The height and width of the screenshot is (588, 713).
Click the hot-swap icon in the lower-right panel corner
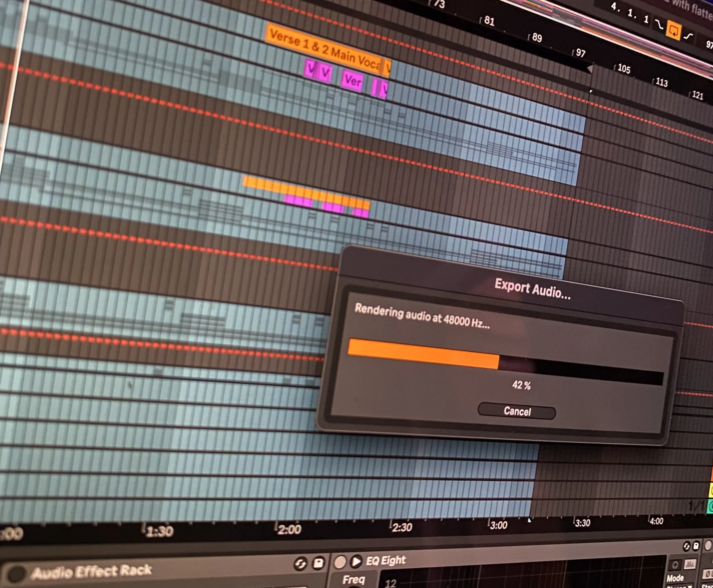coord(686,546)
